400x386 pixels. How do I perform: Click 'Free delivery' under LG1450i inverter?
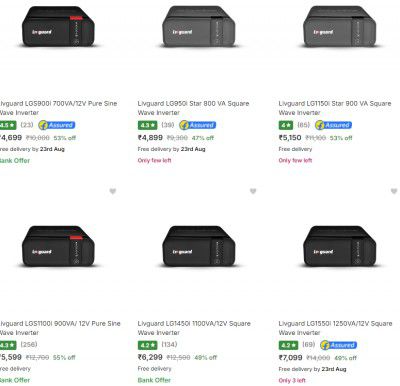(x=154, y=369)
